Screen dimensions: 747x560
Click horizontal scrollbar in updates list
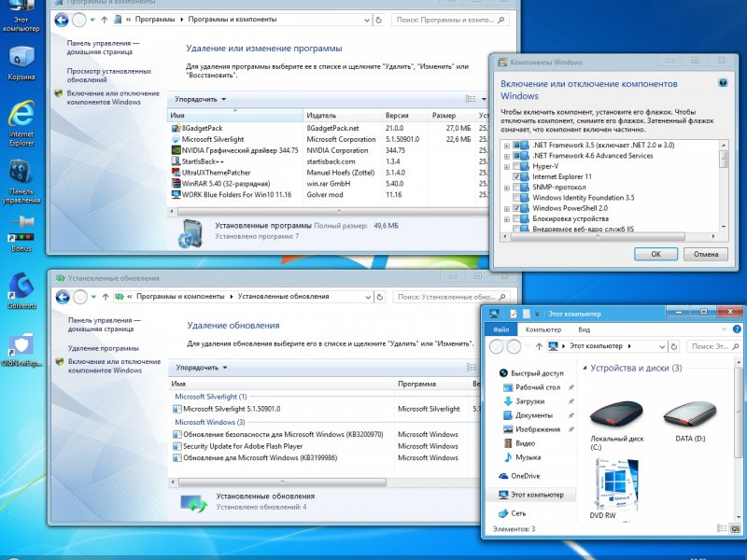282,483
